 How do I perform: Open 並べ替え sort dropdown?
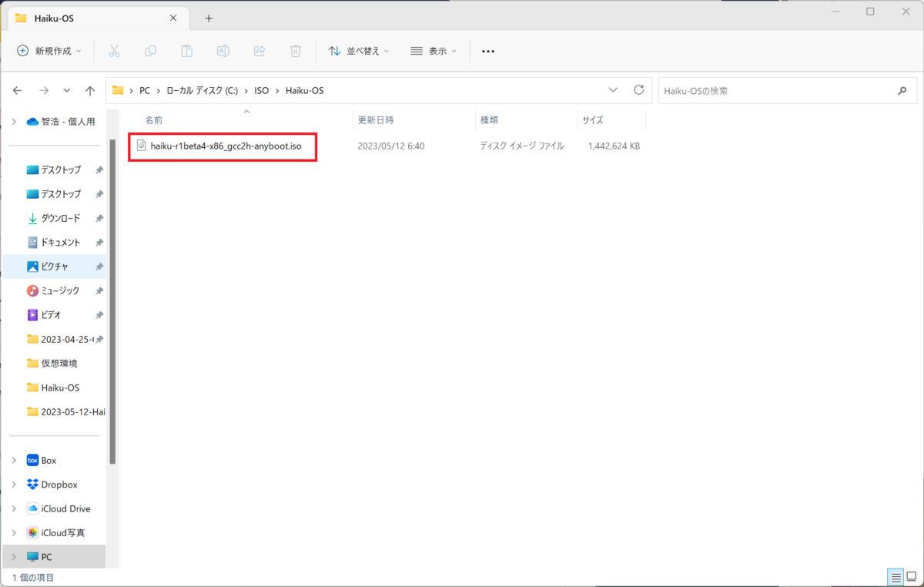point(358,51)
